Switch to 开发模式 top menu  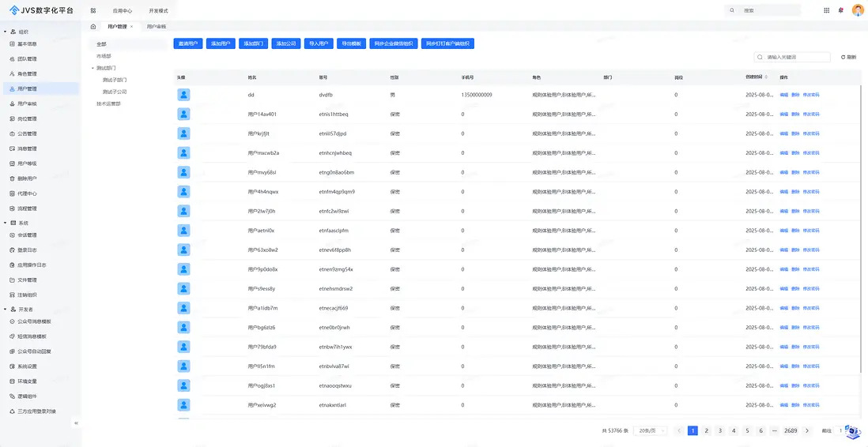(158, 10)
